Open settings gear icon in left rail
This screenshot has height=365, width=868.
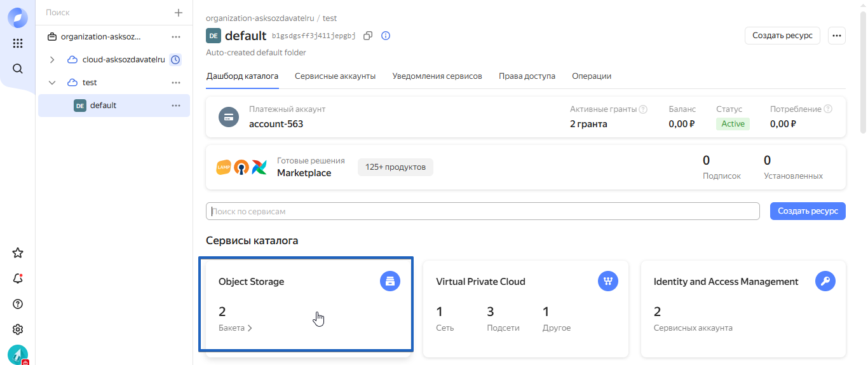click(x=18, y=329)
